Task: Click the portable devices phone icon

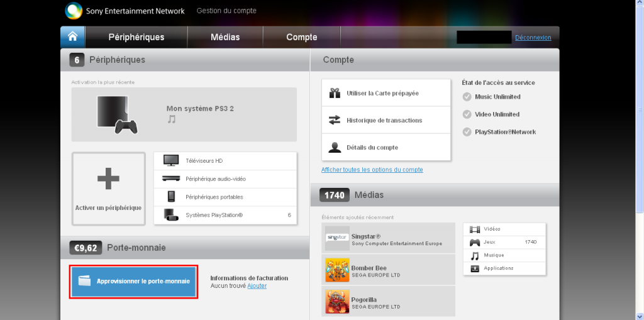Action: pyautogui.click(x=171, y=197)
